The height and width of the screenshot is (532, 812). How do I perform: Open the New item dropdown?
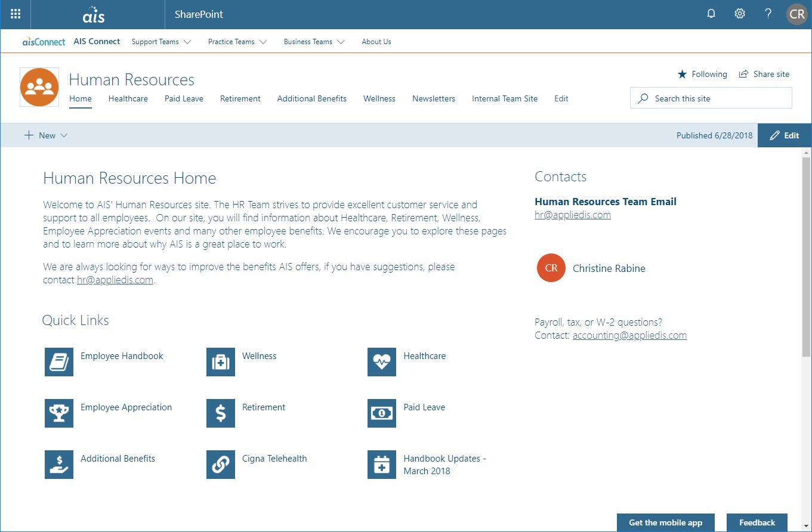point(46,135)
